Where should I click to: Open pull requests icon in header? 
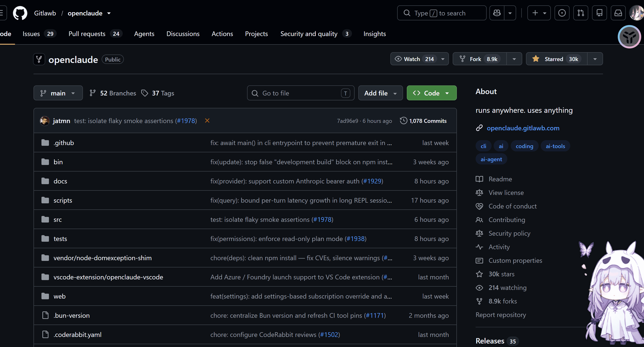point(581,13)
